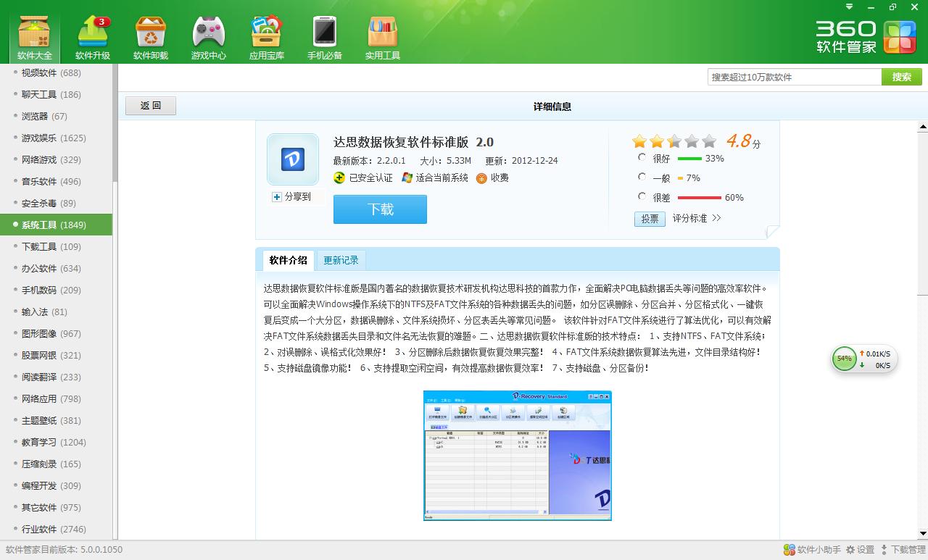This screenshot has width=928, height=560.
Task: Open the 软件卸载 uninstall tool
Action: point(150,36)
